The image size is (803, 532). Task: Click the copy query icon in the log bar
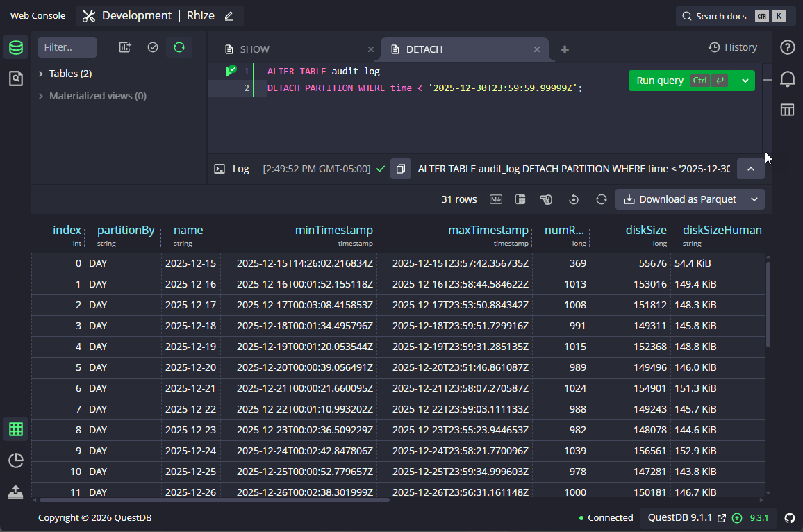(400, 168)
